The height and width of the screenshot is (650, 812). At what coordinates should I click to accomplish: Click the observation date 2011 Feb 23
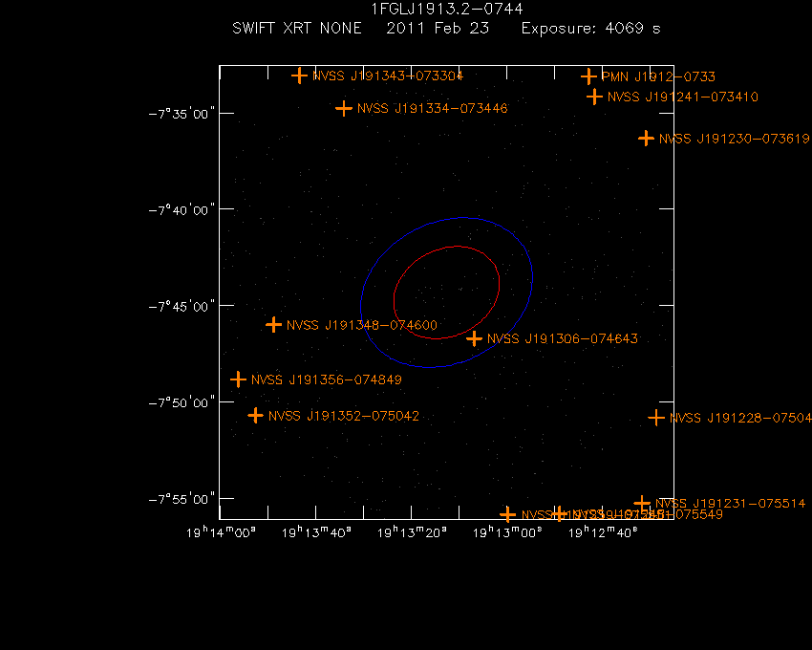pyautogui.click(x=438, y=28)
